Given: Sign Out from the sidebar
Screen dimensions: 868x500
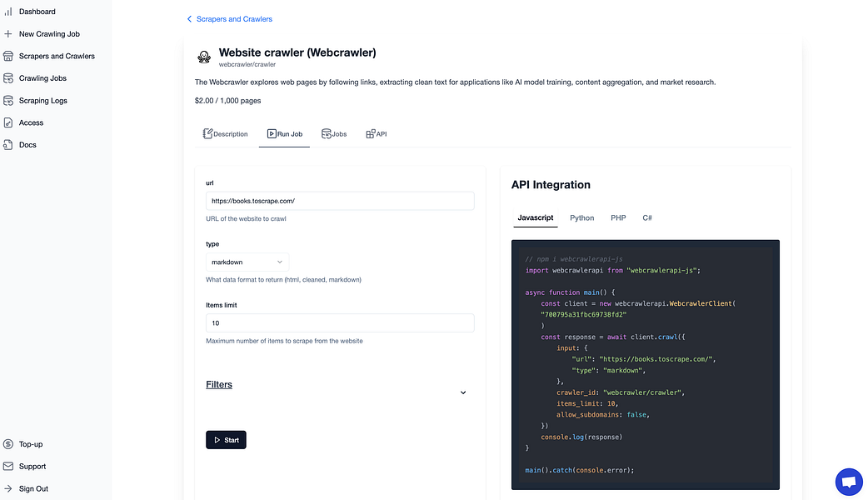Looking at the screenshot, I should coord(32,487).
